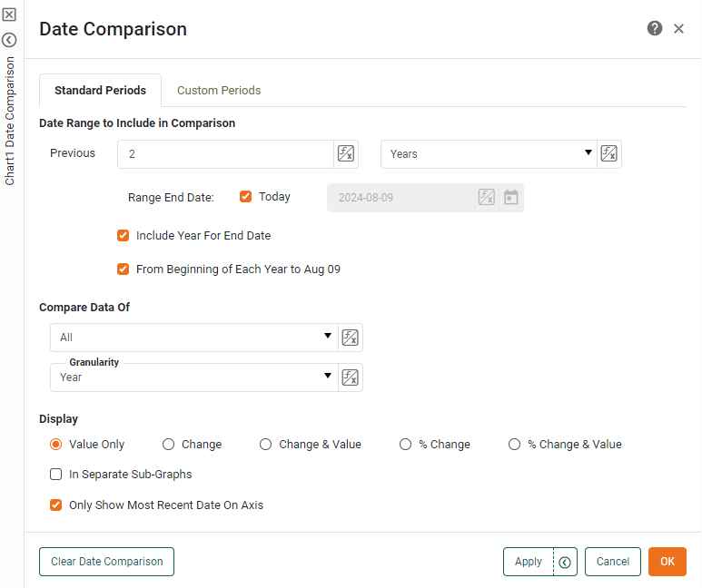Expand the Granularity dropdown set to Year
Viewport: 702px width, 588px height.
coord(193,377)
